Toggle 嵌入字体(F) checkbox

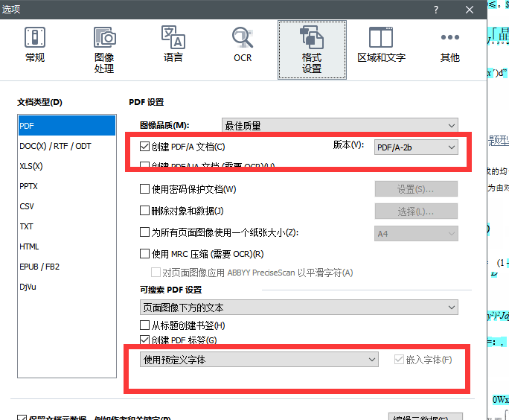[399, 360]
